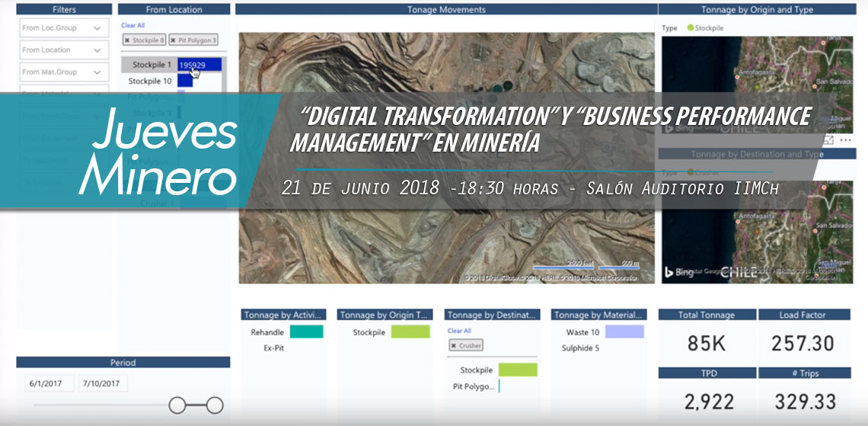This screenshot has width=868, height=426.
Task: Click the Load Factor value 257.30
Action: pos(802,344)
